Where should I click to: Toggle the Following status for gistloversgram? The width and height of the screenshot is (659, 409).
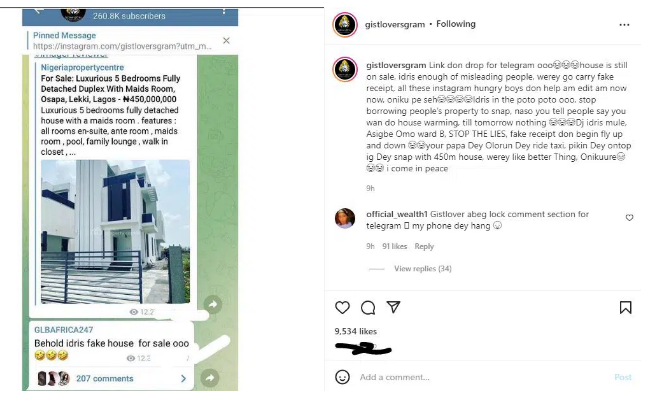tap(456, 24)
